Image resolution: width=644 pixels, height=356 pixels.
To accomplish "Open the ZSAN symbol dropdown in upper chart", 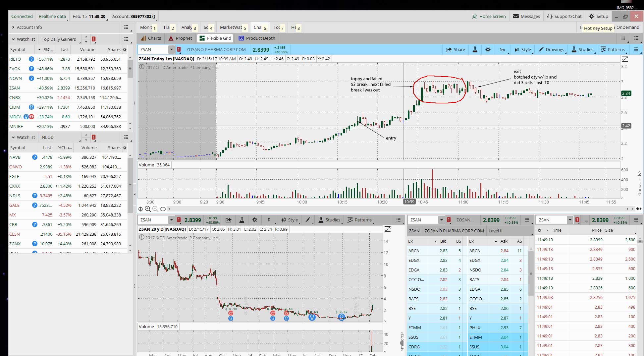I will pos(171,50).
